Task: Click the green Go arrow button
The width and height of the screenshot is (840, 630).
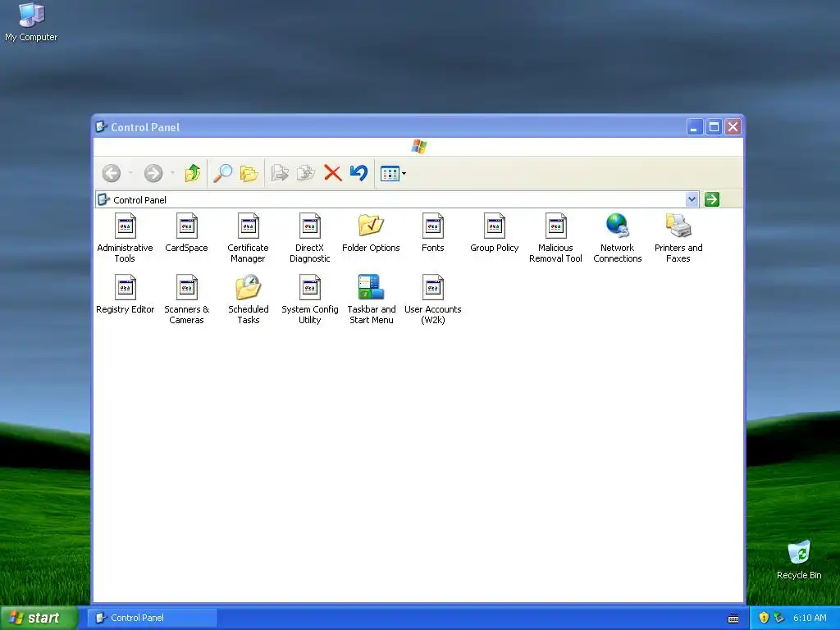Action: [711, 199]
